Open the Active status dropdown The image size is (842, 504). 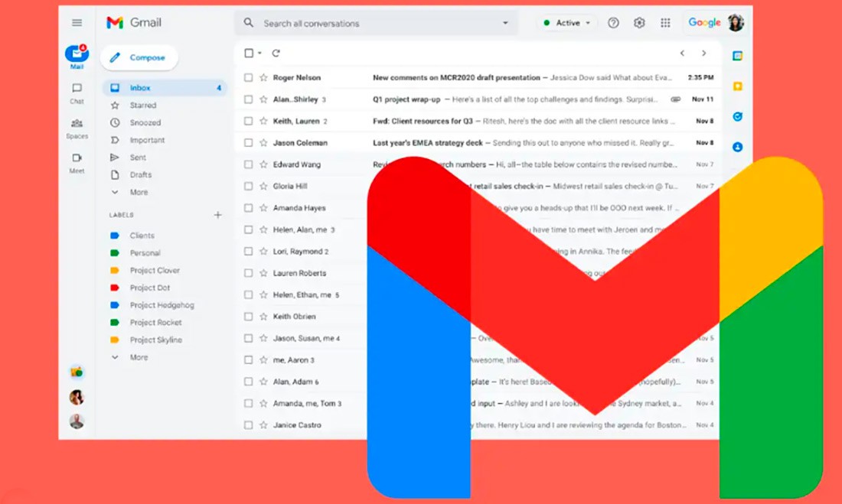pos(567,23)
